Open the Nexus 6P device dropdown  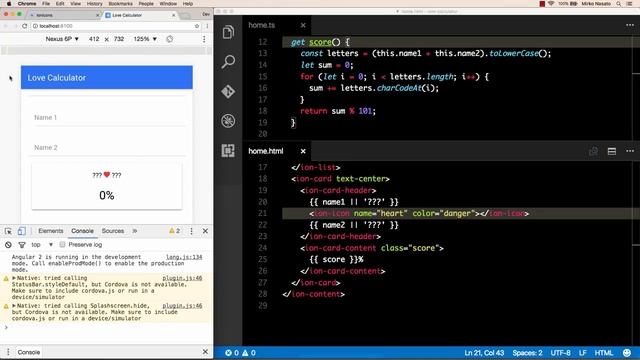pyautogui.click(x=62, y=39)
